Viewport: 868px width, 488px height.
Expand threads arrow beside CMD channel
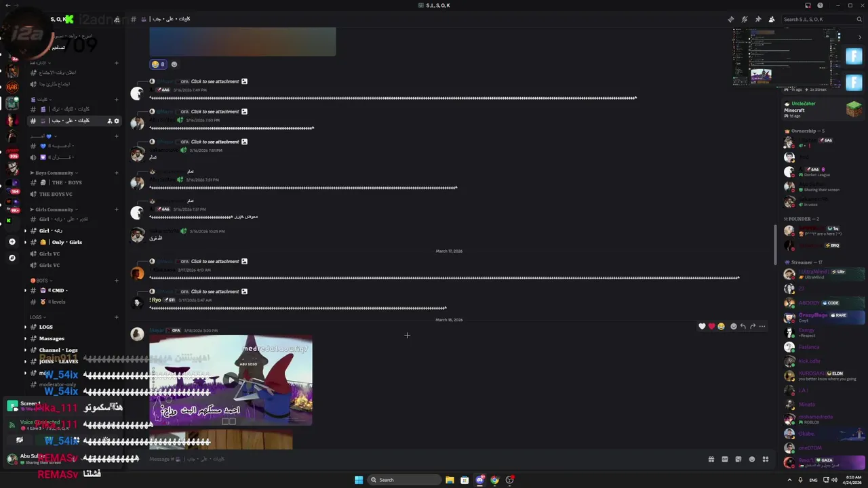(25, 290)
